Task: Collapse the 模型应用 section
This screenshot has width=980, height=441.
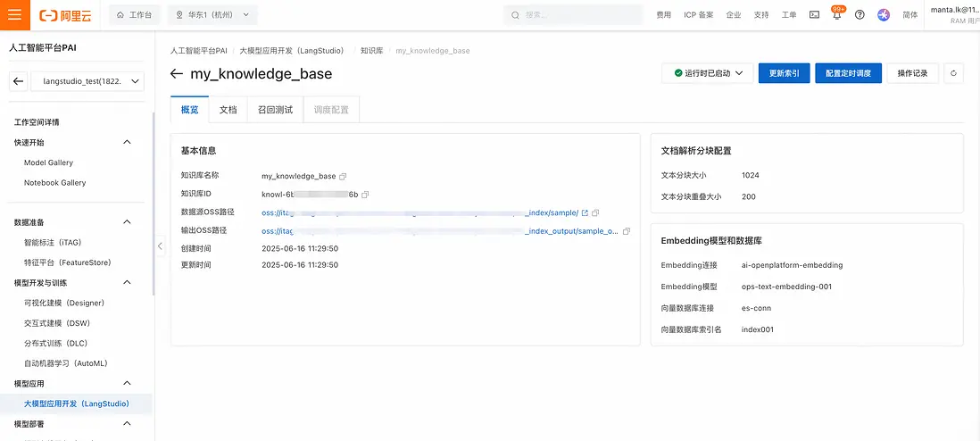Action: pos(127,383)
